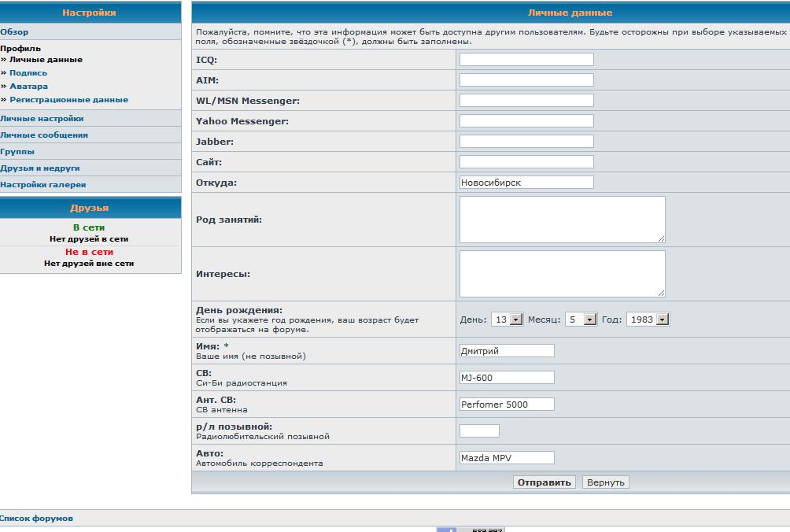Open the Регистрационные данные link
Screen dimensions: 790x532
(68, 100)
